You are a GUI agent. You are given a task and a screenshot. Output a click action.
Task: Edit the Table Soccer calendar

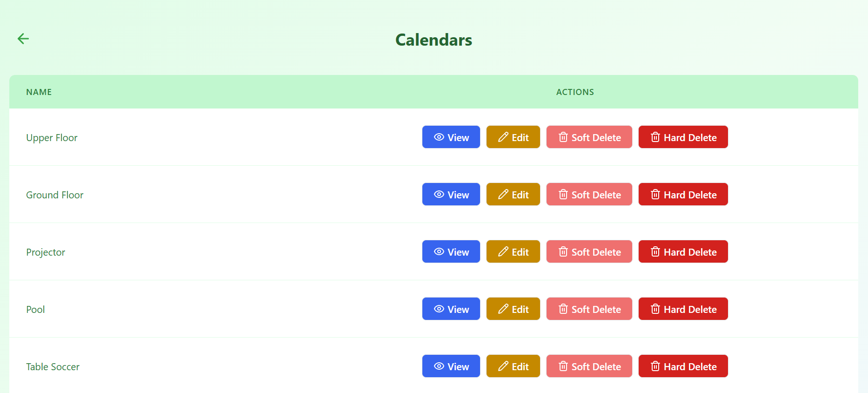click(513, 366)
